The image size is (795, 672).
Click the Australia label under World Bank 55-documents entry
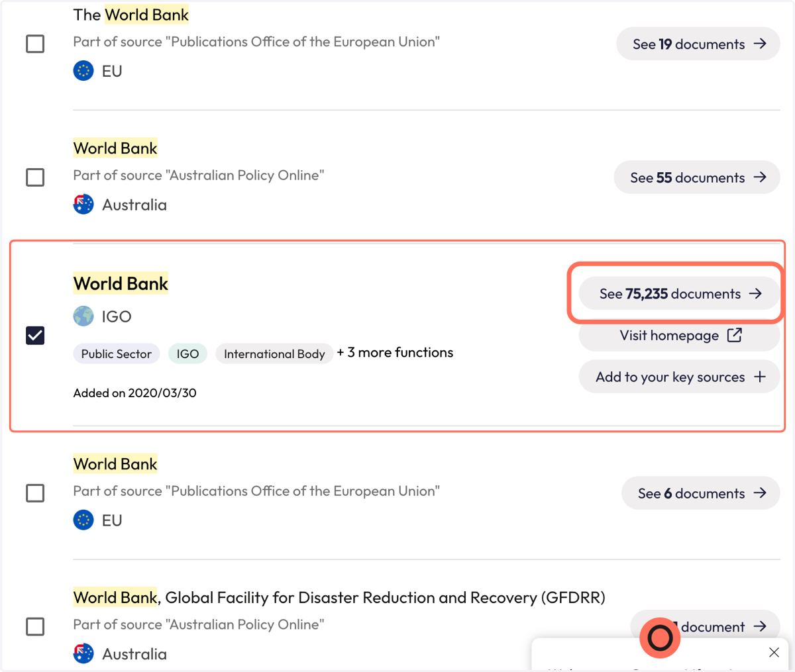pos(134,205)
